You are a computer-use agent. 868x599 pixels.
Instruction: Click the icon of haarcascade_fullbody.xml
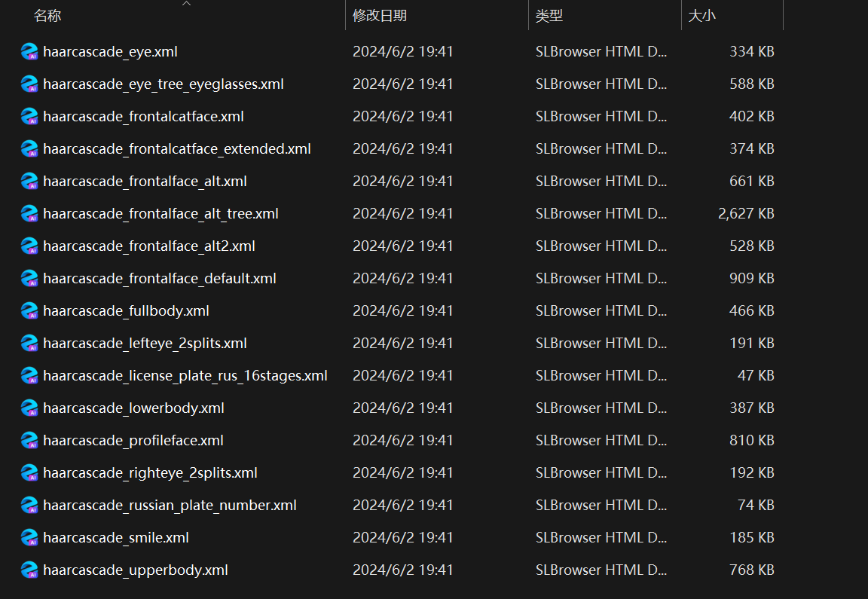[x=29, y=310]
